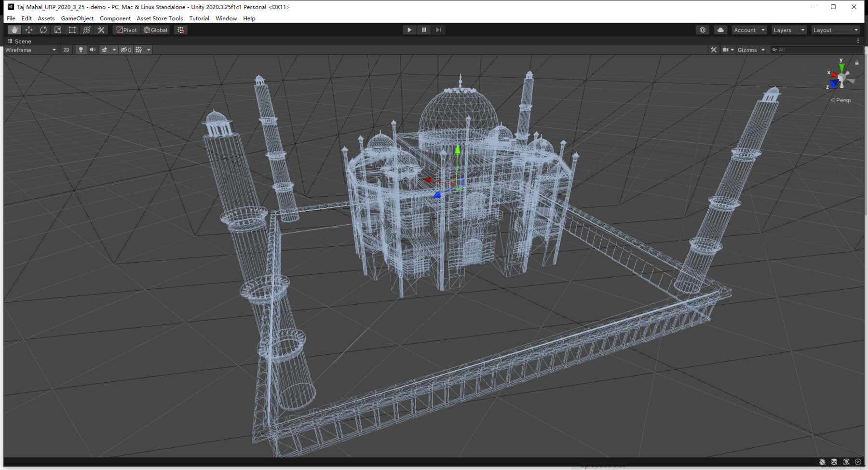Viewport: 868px width, 470px height.
Task: Open the GameObject menu
Action: coord(77,18)
